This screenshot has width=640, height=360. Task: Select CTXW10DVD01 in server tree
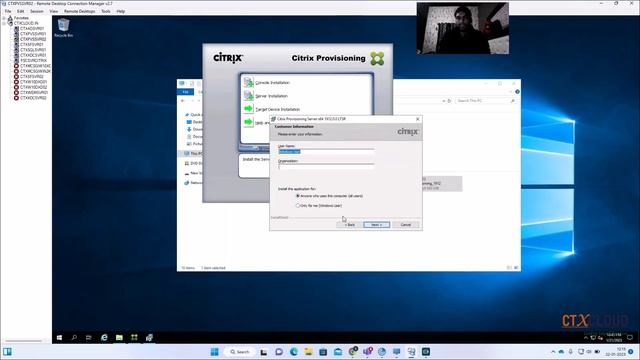(x=33, y=82)
